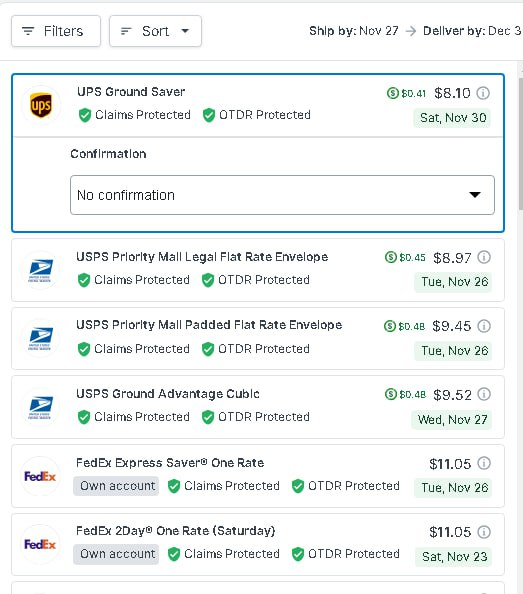Open info icon for FedEx Express Saver rate
The width and height of the screenshot is (523, 594).
pos(484,463)
